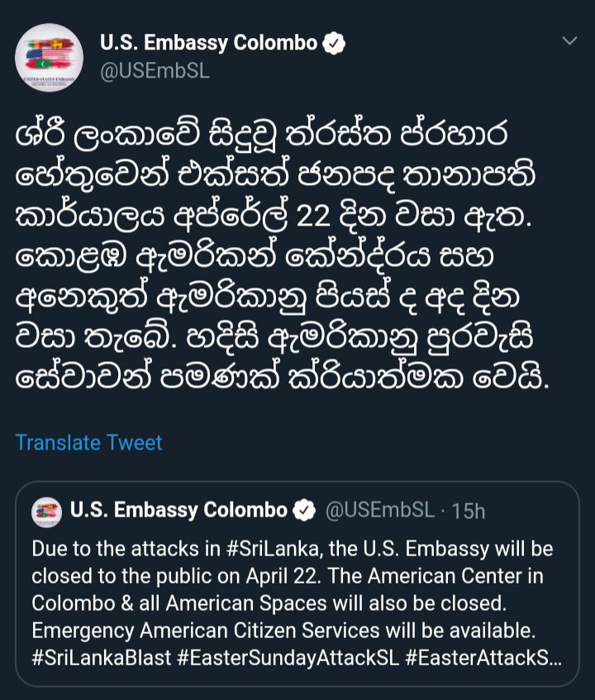Open the quoted tweet's U.S. Embassy Colombo name

(178, 511)
